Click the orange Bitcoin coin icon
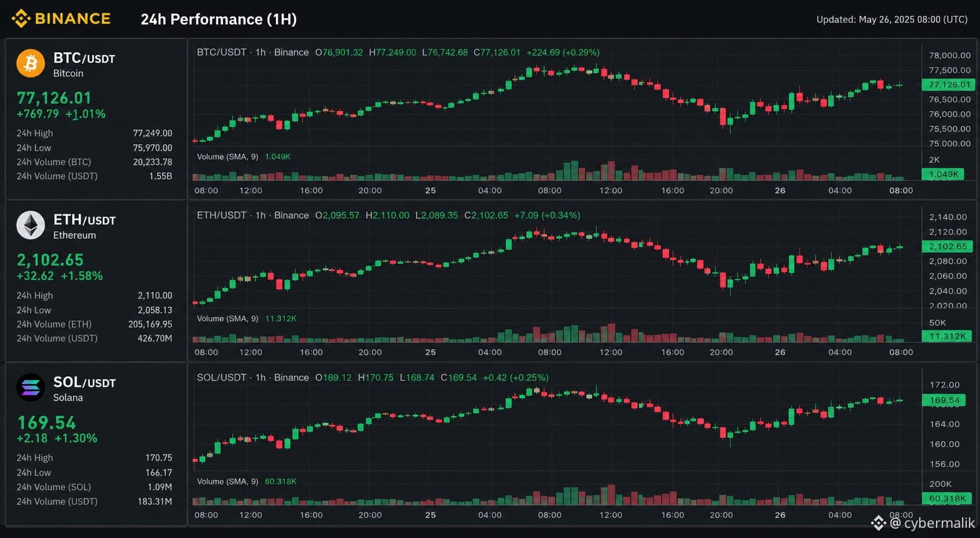 pos(31,63)
